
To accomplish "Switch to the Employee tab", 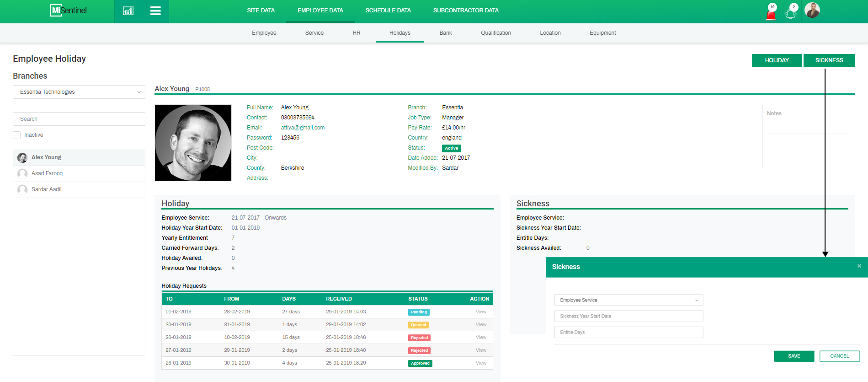I will 264,33.
